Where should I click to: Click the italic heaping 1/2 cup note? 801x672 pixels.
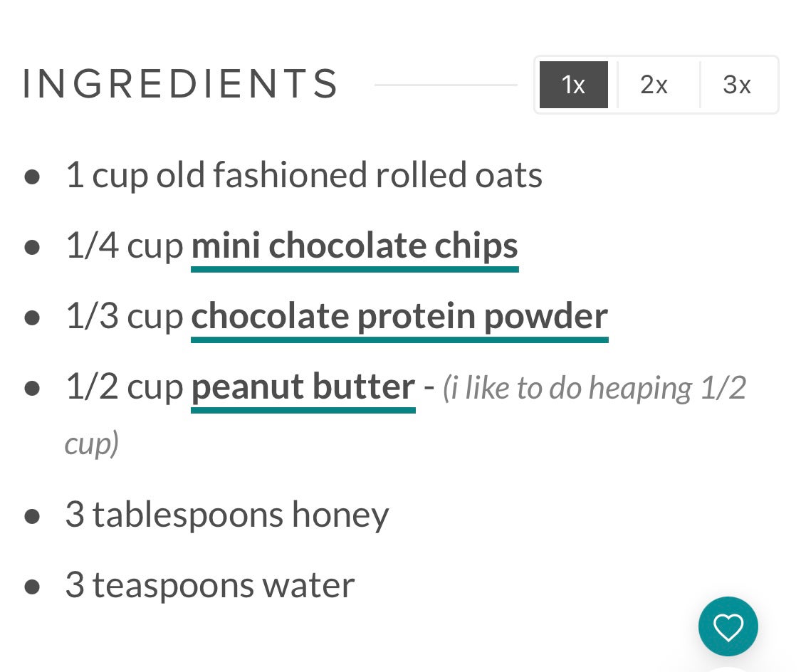click(x=594, y=389)
